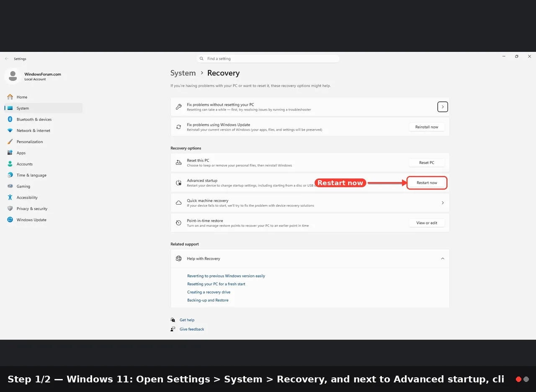Click the Apps icon in the sidebar
Viewport: 536px width, 392px height.
click(x=10, y=153)
